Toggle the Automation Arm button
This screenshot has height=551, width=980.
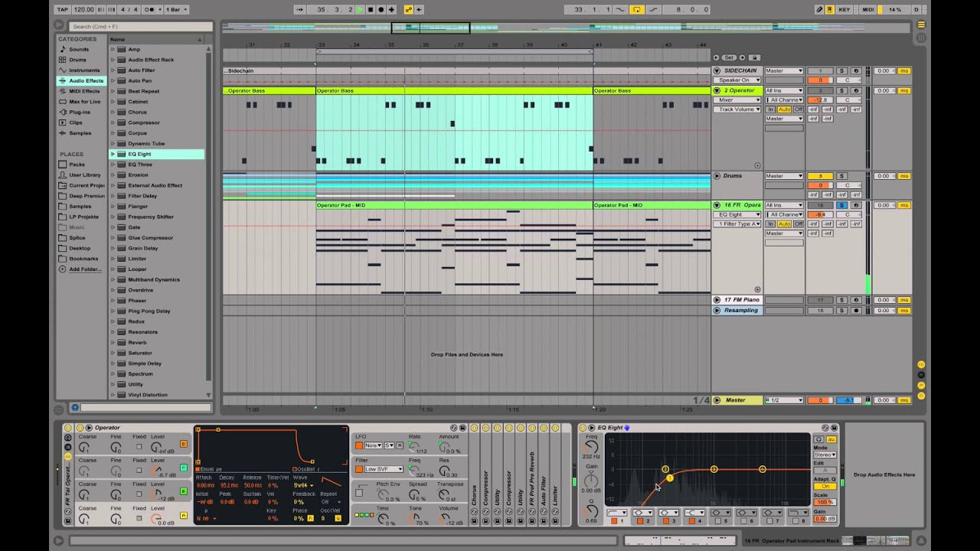click(409, 9)
